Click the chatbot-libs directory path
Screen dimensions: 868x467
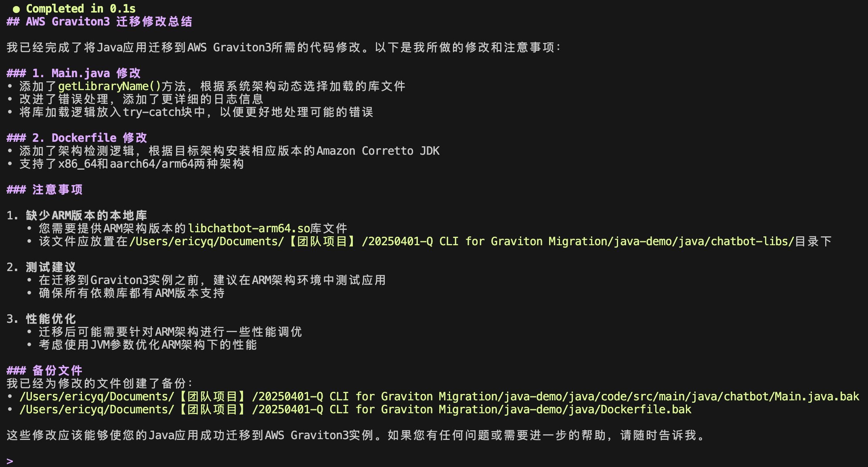coord(461,241)
